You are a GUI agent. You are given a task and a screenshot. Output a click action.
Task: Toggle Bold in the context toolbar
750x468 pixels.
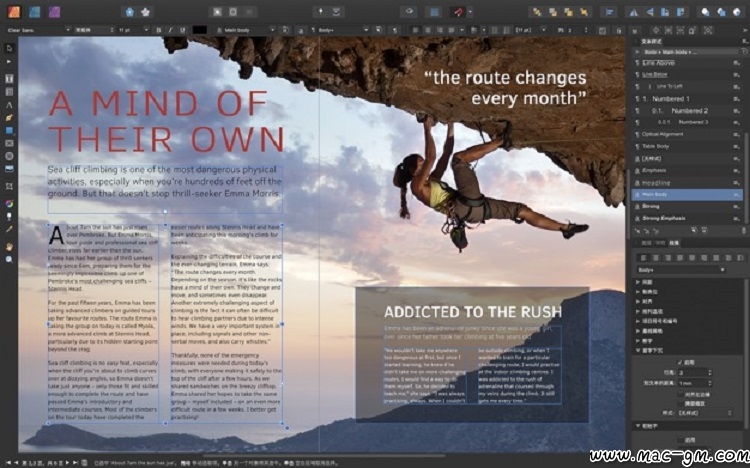pyautogui.click(x=159, y=30)
